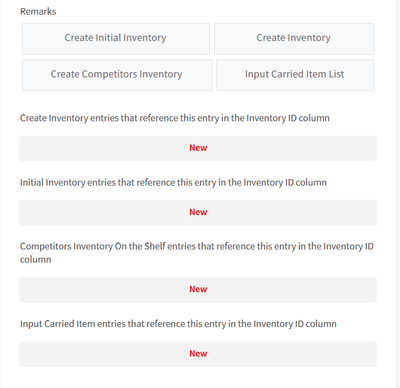Add New Competitors Inventory On the Shelf entry
The width and height of the screenshot is (400, 388).
[x=198, y=289]
